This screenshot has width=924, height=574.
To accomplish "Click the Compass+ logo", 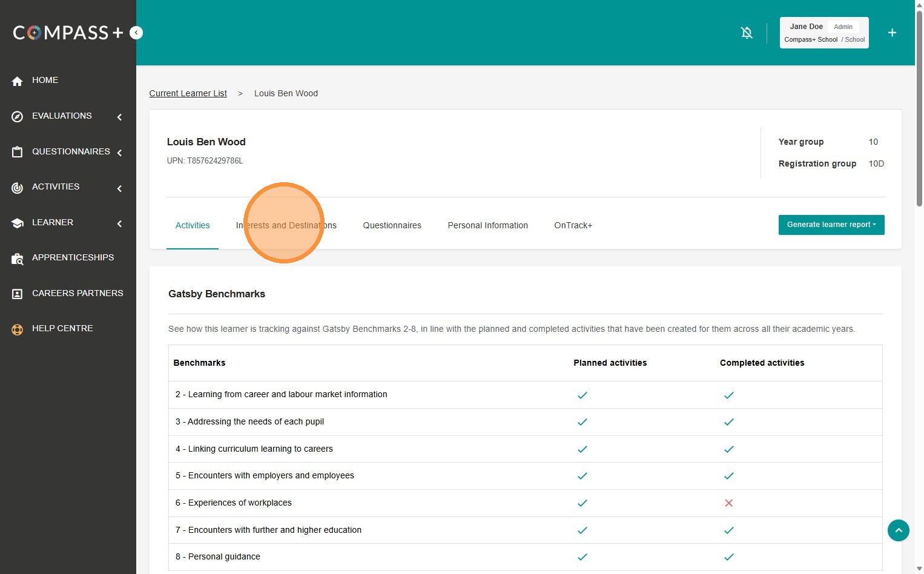I will click(x=68, y=33).
